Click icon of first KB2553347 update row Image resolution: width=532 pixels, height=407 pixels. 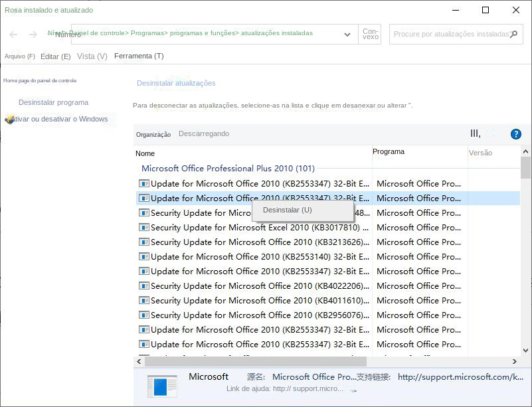pos(144,183)
